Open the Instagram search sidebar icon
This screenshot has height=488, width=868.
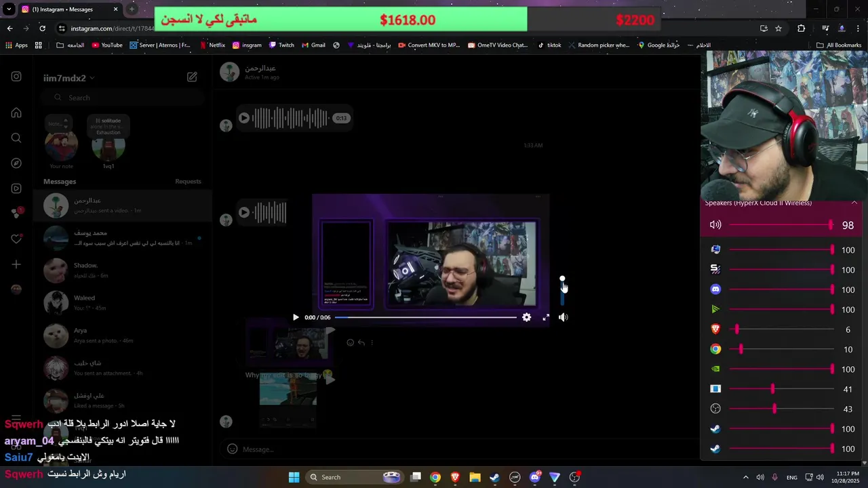(x=16, y=138)
